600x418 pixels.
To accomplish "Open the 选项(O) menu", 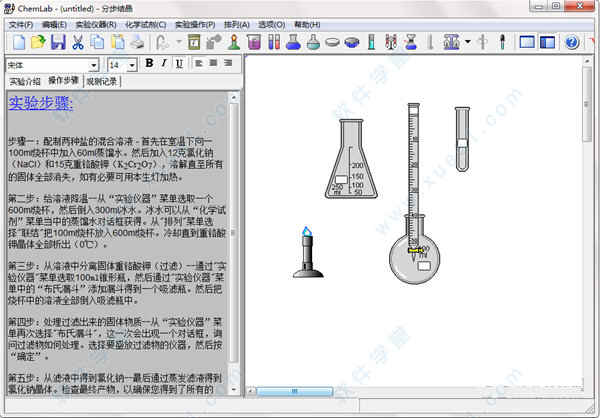I will [272, 25].
